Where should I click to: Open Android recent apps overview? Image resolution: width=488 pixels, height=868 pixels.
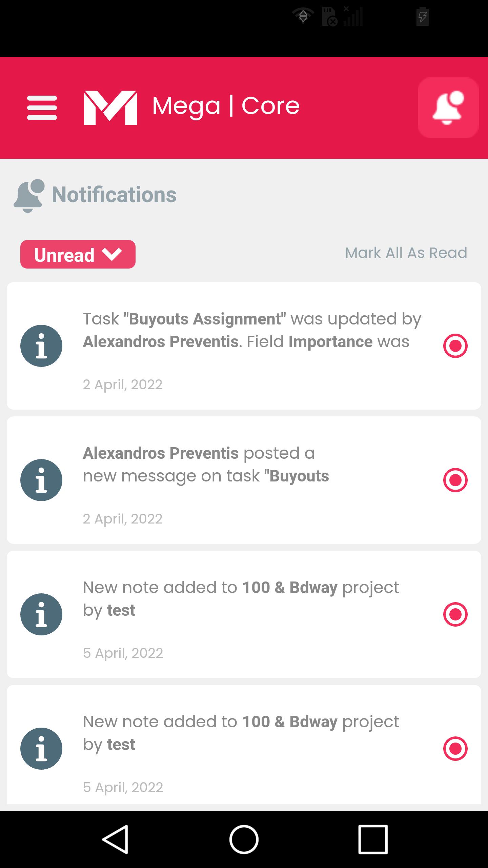(x=373, y=840)
